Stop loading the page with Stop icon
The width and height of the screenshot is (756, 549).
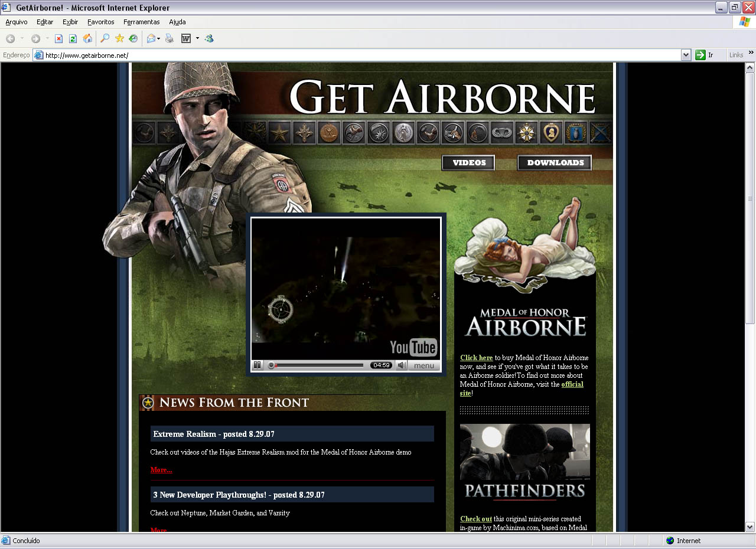tap(58, 38)
